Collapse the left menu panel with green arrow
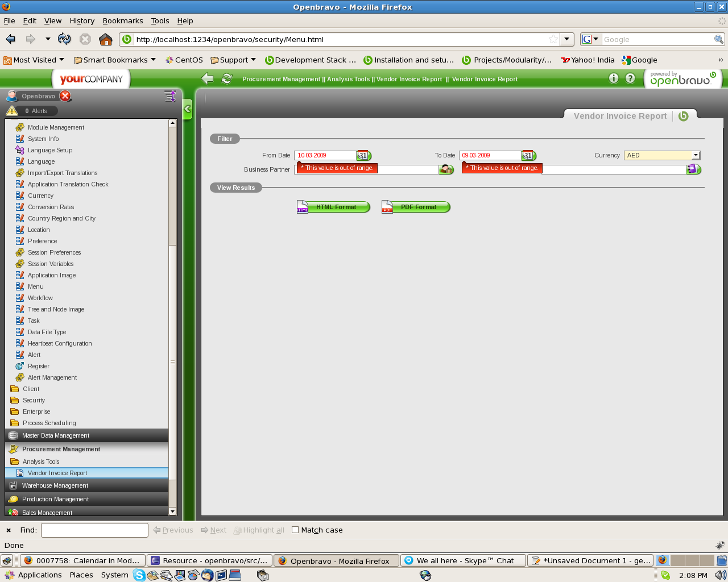This screenshot has height=582, width=728. pyautogui.click(x=187, y=109)
